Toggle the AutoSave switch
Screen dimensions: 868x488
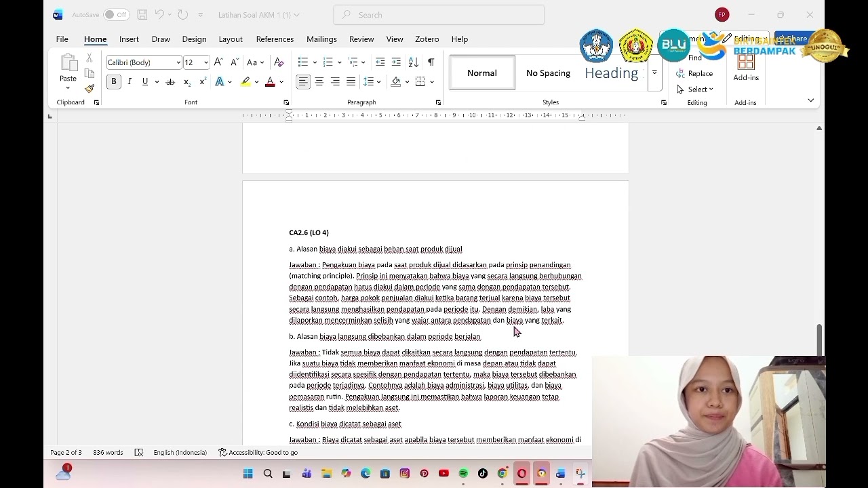click(x=117, y=14)
